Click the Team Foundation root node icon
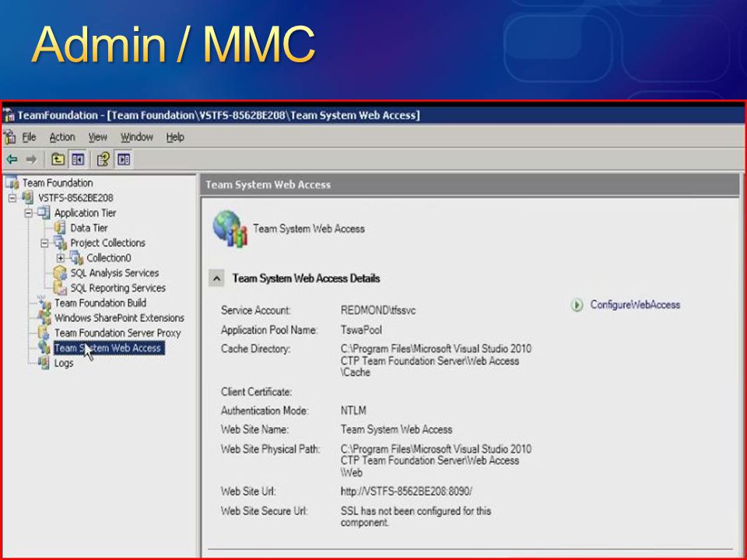 tap(12, 183)
